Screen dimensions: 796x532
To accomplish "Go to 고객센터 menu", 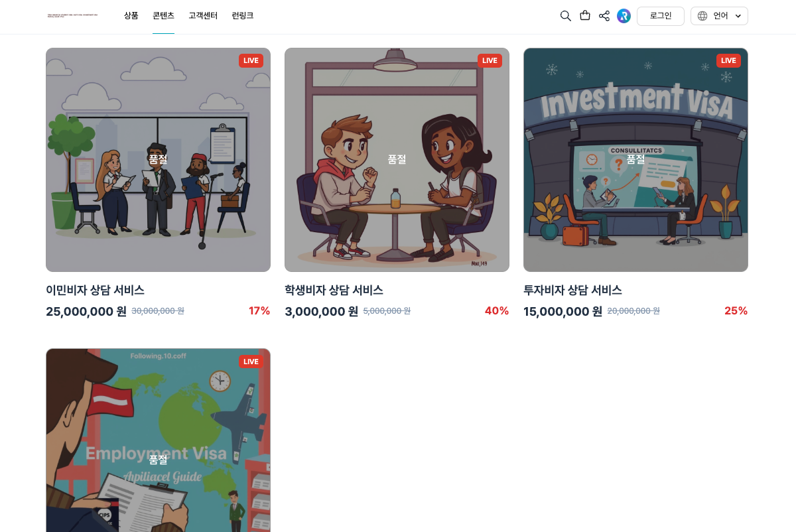I will [x=203, y=16].
